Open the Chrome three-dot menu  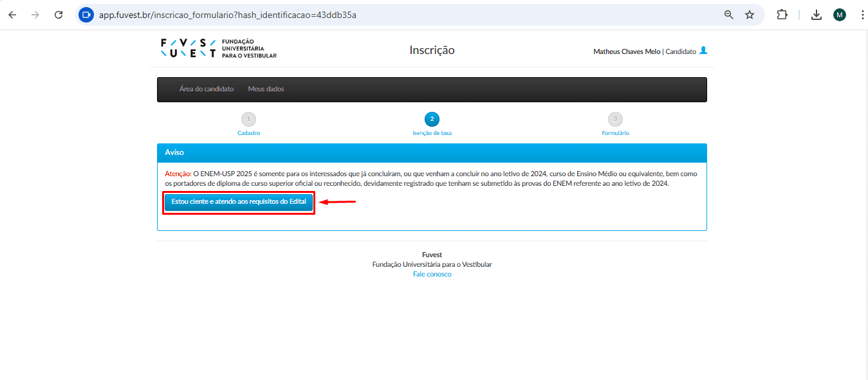(862, 15)
